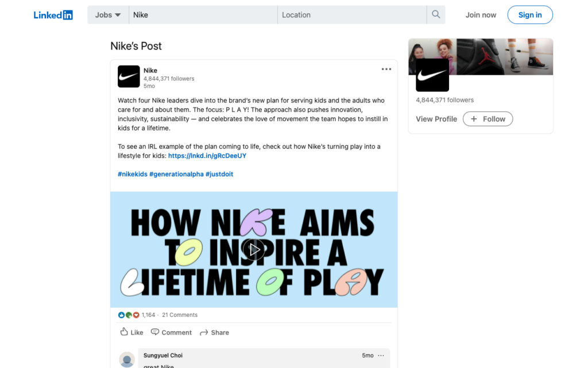The image size is (588, 368).
Task: Click the 5mo timestamp on Sungyuel's comment
Action: pos(367,355)
